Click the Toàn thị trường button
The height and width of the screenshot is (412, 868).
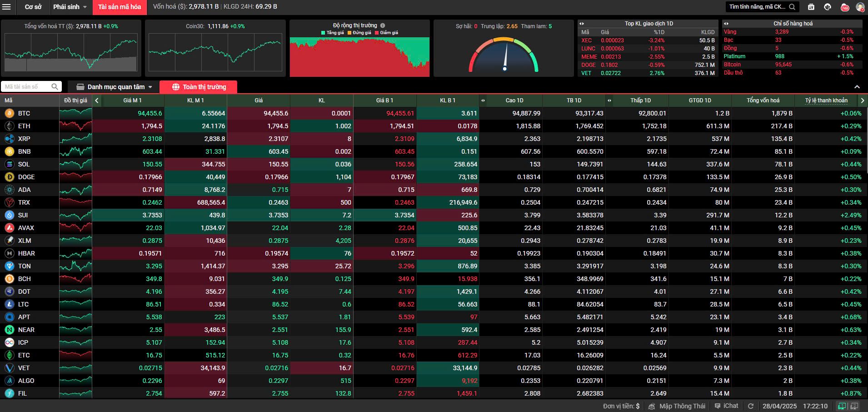tap(199, 87)
